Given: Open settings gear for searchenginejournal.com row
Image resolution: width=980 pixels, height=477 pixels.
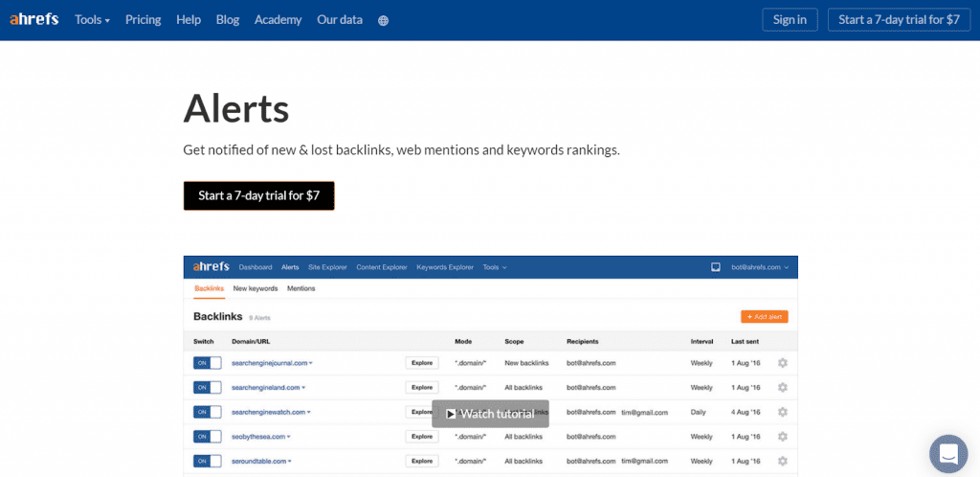Looking at the screenshot, I should coord(783,363).
